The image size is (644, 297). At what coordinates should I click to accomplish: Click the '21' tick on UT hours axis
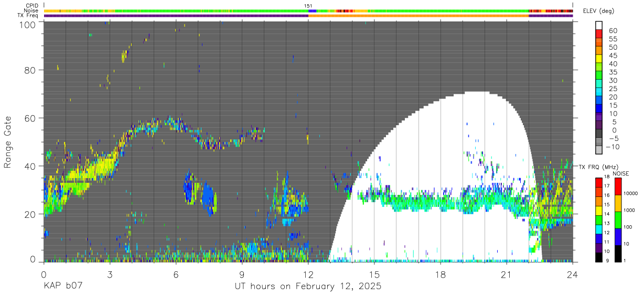(x=507, y=274)
